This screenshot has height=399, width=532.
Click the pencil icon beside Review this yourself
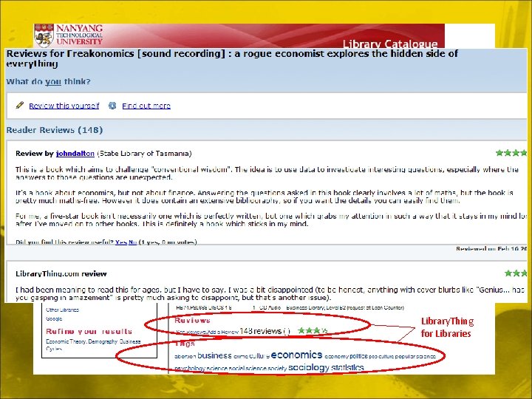pyautogui.click(x=20, y=105)
